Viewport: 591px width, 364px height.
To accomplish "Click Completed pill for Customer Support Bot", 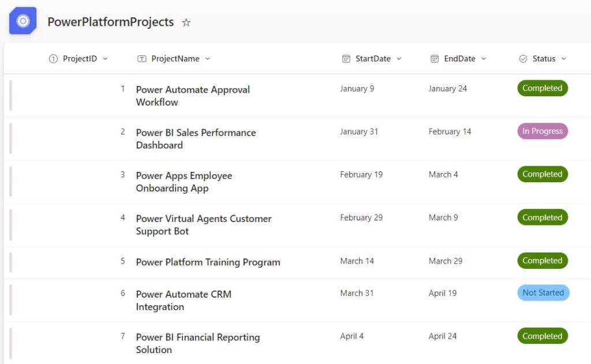I will click(x=543, y=217).
